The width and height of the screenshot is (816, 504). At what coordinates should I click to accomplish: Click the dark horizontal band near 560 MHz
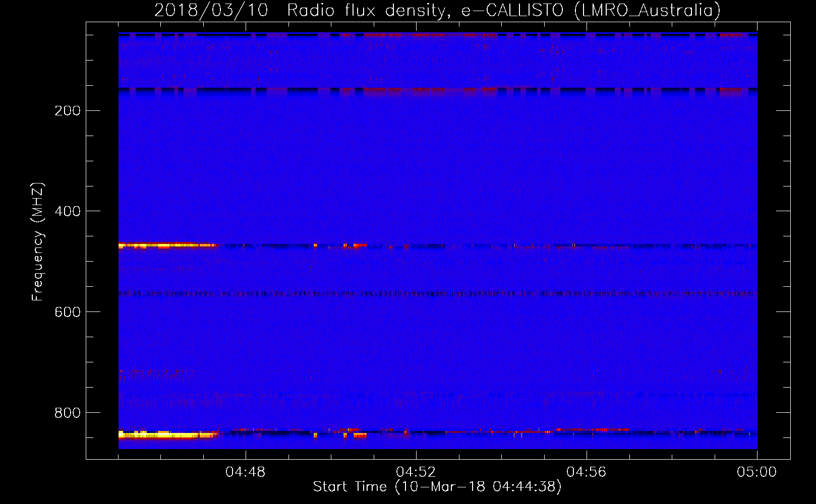(x=438, y=293)
